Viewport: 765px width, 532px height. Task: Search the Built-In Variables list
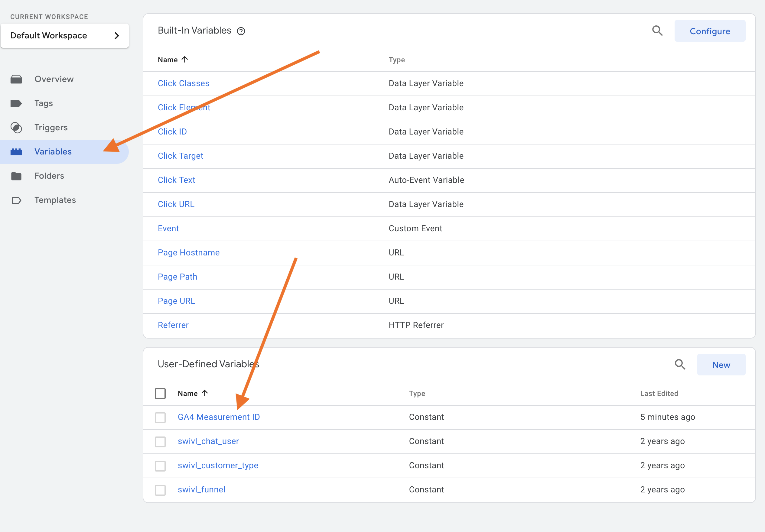coord(657,31)
